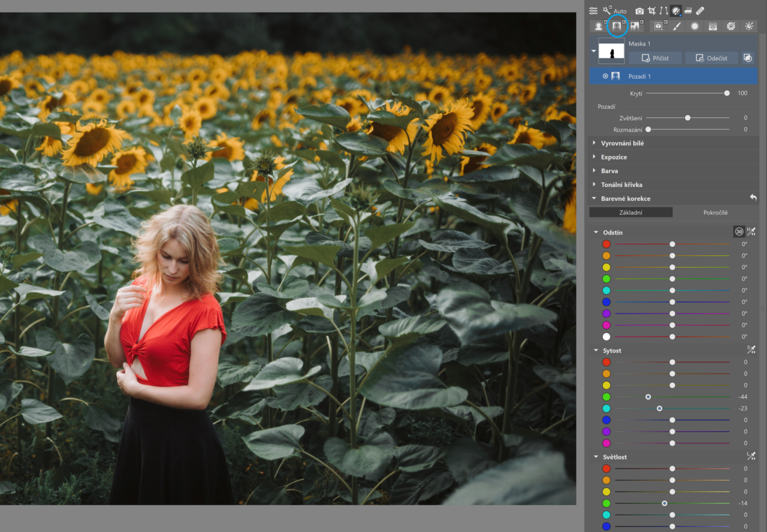Toggle the Pozadí 1 layer circle icon
767x532 pixels.
(x=605, y=76)
